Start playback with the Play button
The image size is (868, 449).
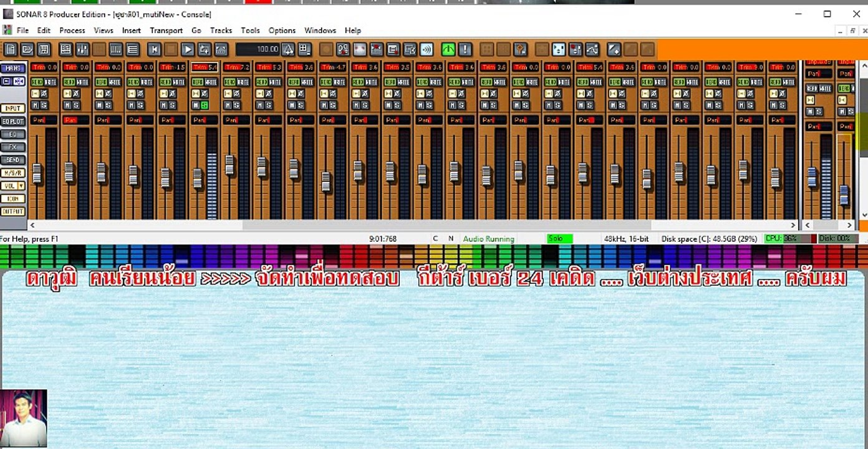188,49
